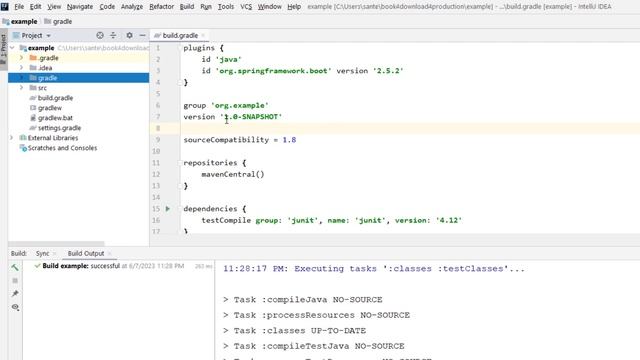The height and width of the screenshot is (360, 640).
Task: Select External Libraries in tree
Action: click(x=49, y=138)
